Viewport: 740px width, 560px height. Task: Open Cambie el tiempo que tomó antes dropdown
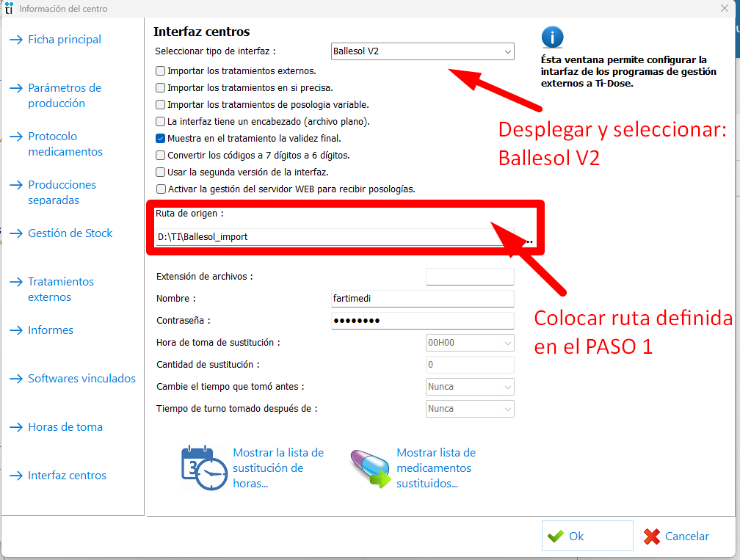pos(470,387)
